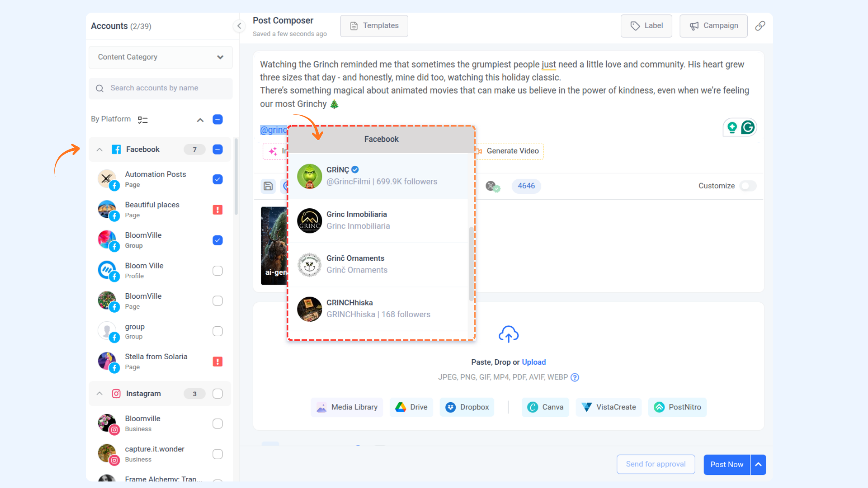Open the ai-generated image thumbnail
Viewport: 868px width, 488px height.
(x=274, y=245)
